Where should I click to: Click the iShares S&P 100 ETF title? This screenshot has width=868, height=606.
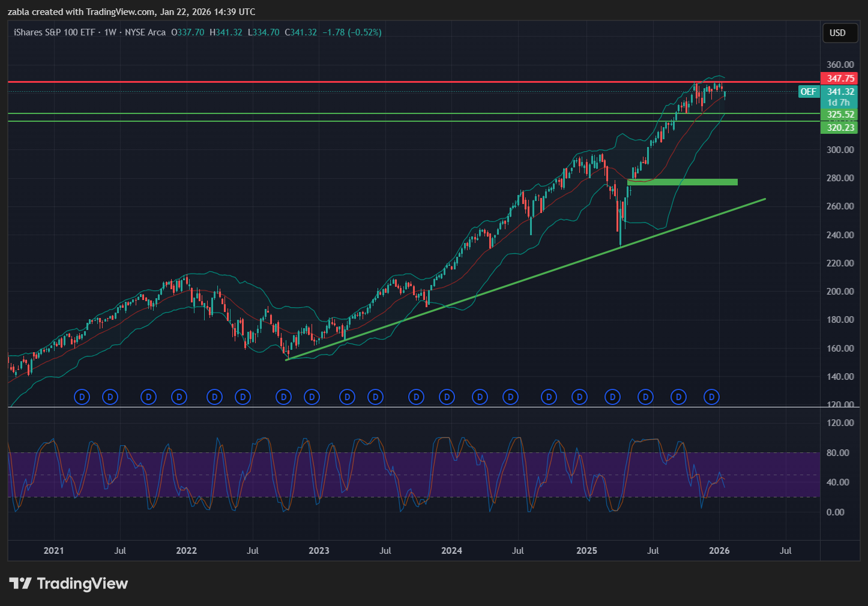pyautogui.click(x=54, y=32)
